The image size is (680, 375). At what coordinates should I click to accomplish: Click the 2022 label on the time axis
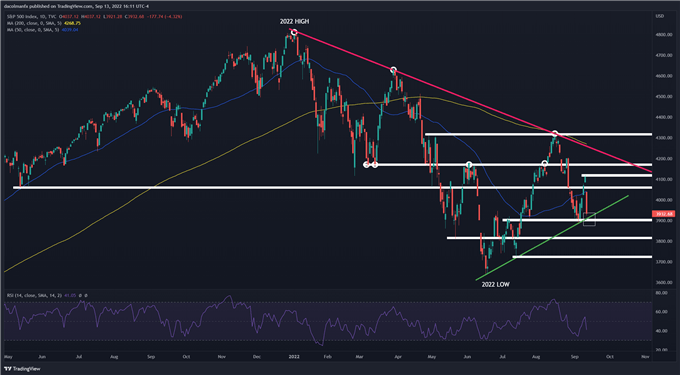(x=294, y=357)
